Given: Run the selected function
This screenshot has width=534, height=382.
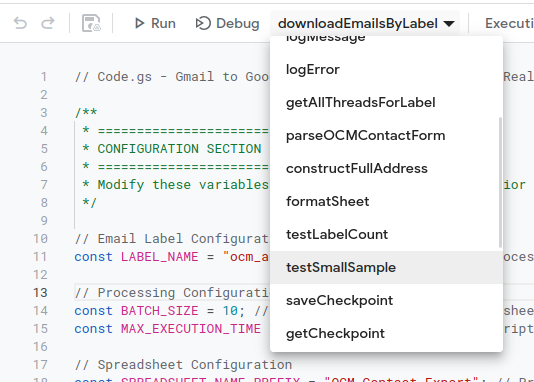Looking at the screenshot, I should tap(155, 23).
